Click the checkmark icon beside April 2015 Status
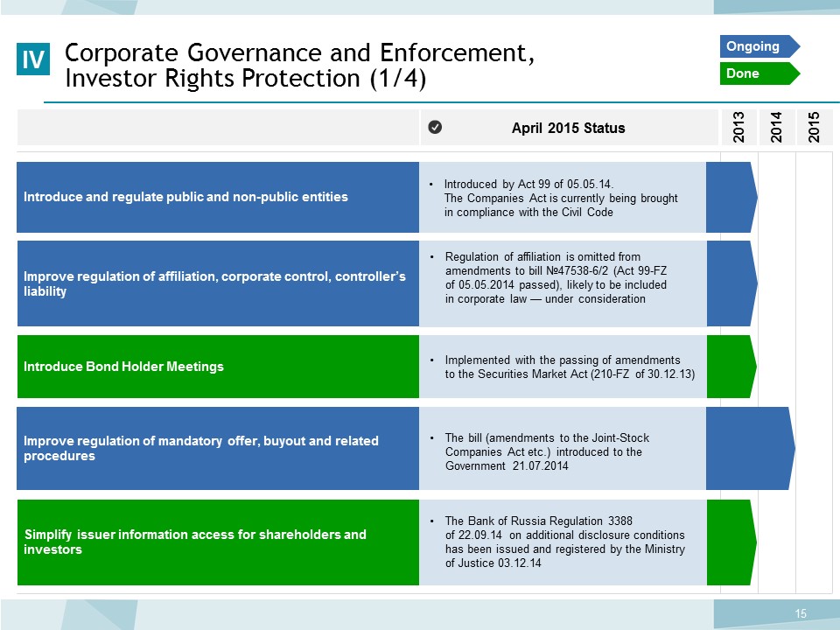This screenshot has width=840, height=630. coord(435,127)
